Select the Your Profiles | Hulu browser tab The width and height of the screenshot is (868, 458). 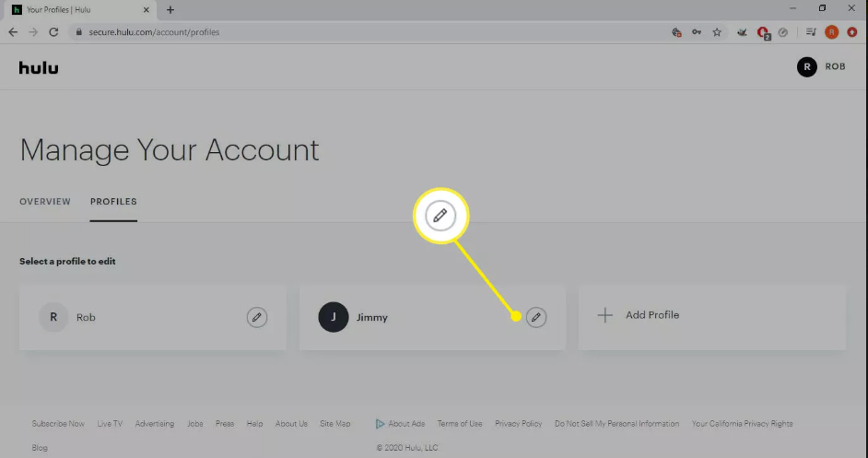[80, 10]
